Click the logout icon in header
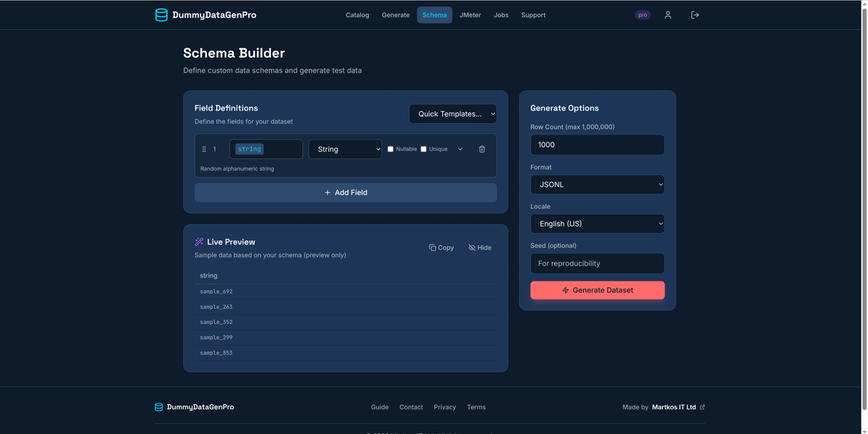 point(695,15)
